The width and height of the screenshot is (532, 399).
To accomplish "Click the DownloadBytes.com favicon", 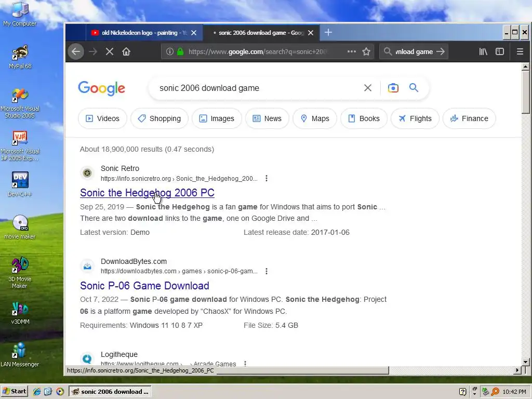I will pos(87,266).
